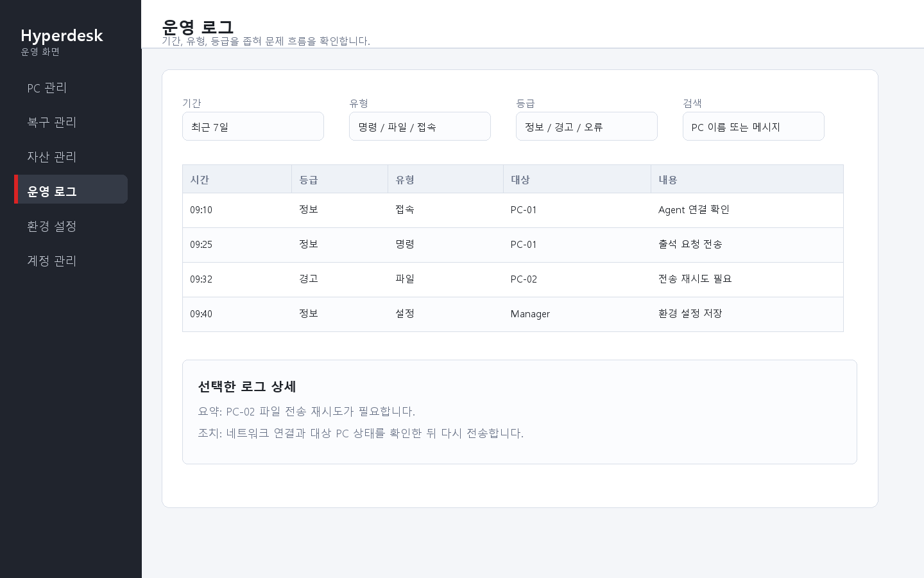The width and height of the screenshot is (924, 578).
Task: Click the 설정 type cell
Action: click(x=445, y=314)
